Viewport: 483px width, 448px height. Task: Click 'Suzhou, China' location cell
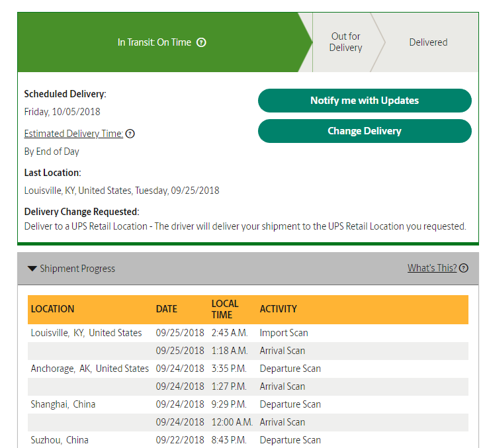coord(60,440)
